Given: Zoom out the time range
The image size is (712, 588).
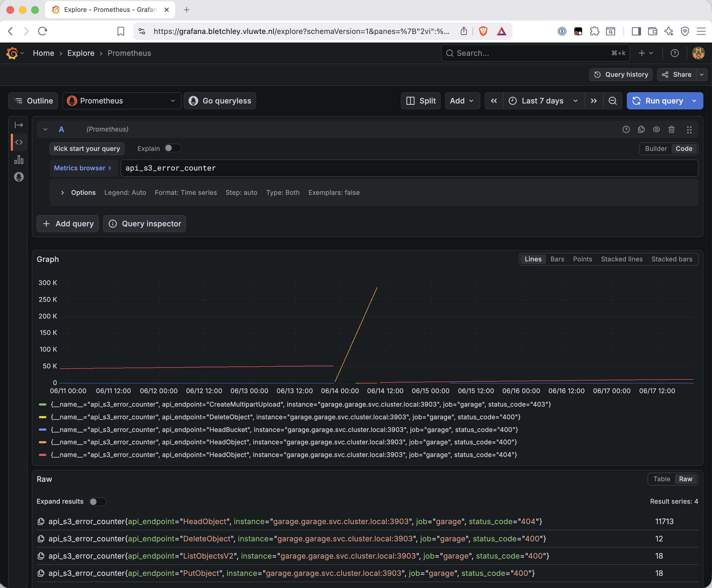Looking at the screenshot, I should (x=613, y=101).
